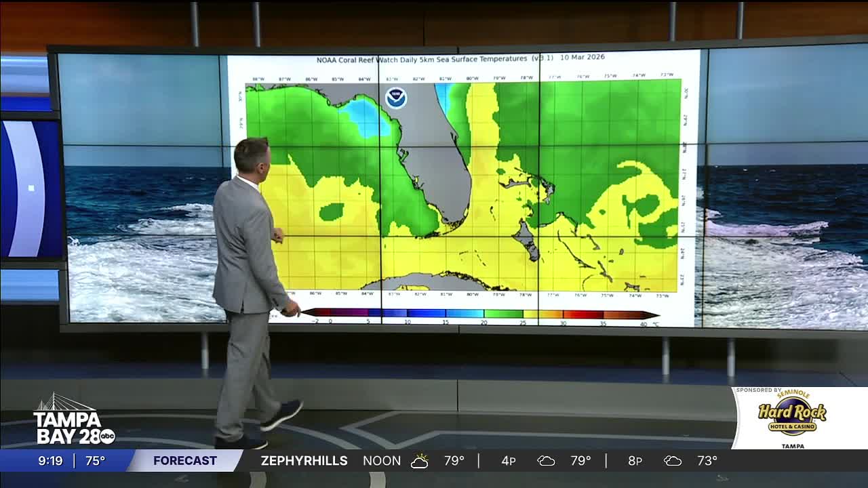Click the red segment of the temperature scale
868x488 pixels.
[x=582, y=314]
